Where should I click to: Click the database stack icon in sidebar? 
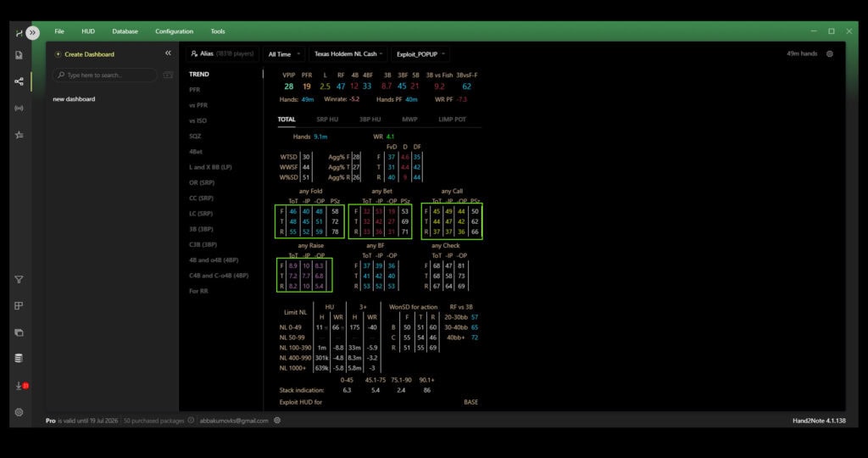point(19,358)
